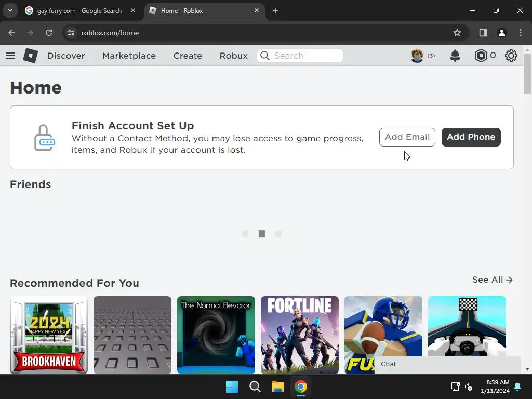Open Windows taskbar search
The width and height of the screenshot is (532, 399).
pos(255,387)
